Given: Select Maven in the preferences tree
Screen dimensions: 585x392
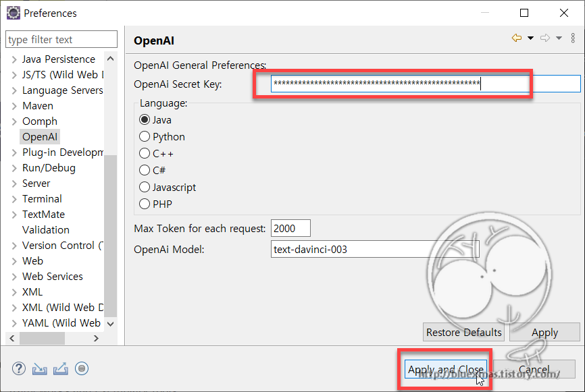Looking at the screenshot, I should tap(38, 106).
